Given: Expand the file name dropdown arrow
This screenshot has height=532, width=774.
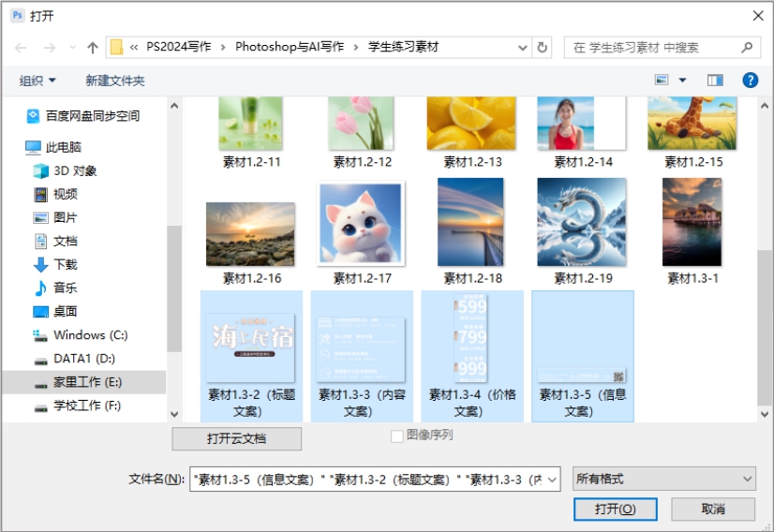Looking at the screenshot, I should 552,480.
